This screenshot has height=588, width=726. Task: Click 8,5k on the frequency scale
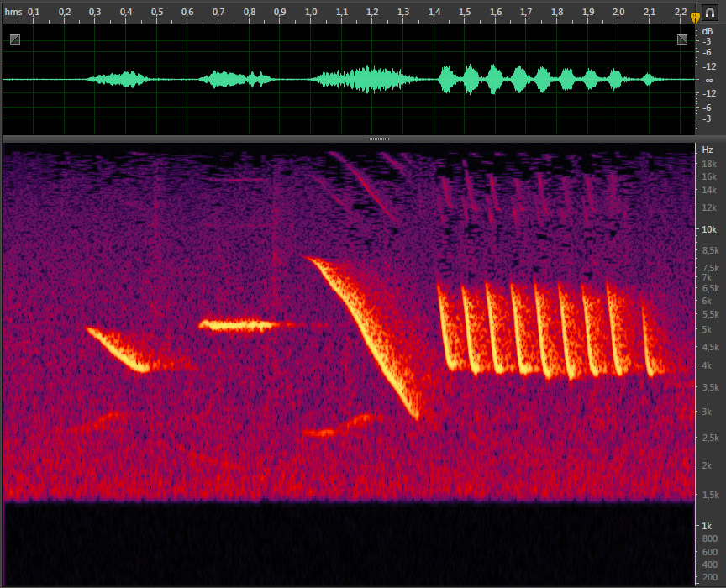(x=711, y=250)
